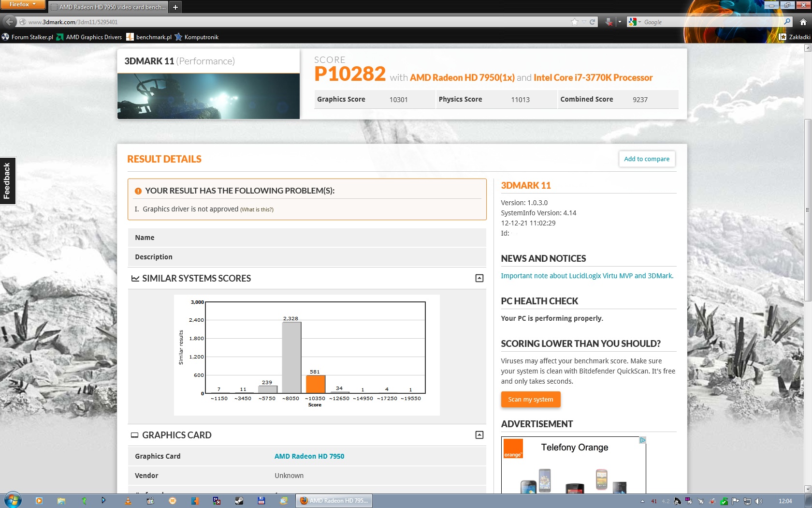Collapse the Graphics Card section
This screenshot has width=812, height=508.
point(479,435)
